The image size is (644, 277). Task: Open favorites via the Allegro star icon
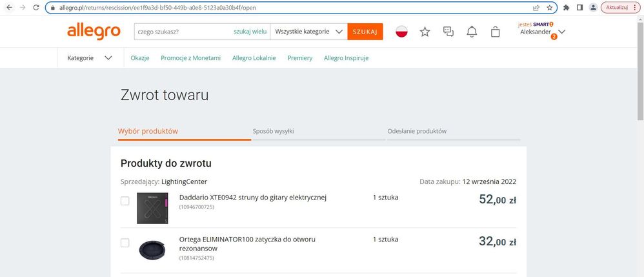coord(425,32)
